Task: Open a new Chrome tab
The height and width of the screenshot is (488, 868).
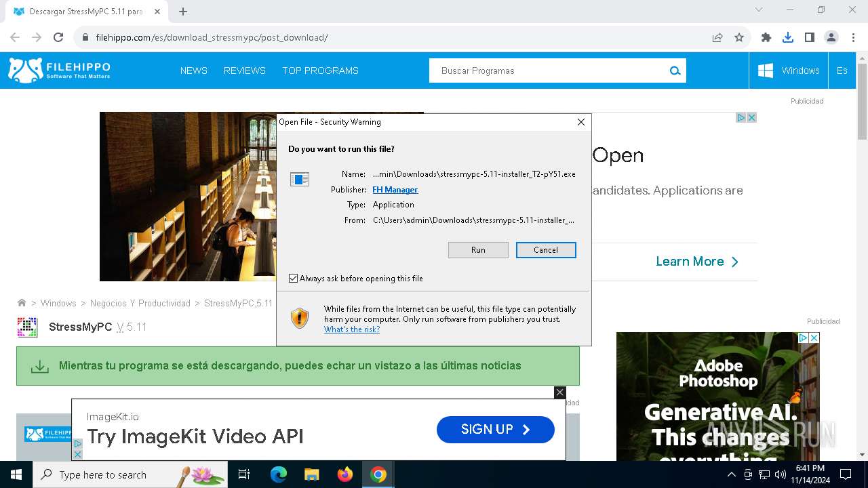Action: click(x=183, y=12)
